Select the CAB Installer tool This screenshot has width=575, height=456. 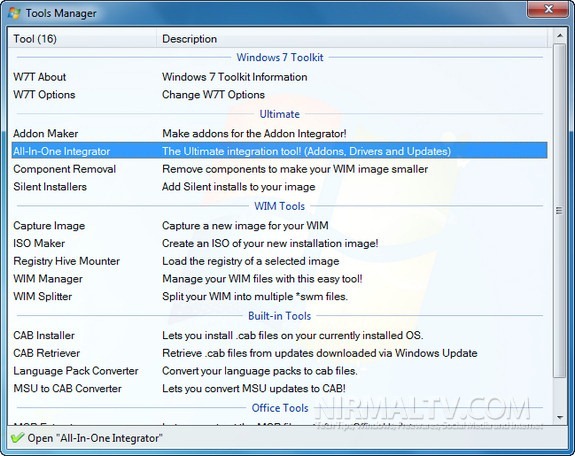pos(44,335)
